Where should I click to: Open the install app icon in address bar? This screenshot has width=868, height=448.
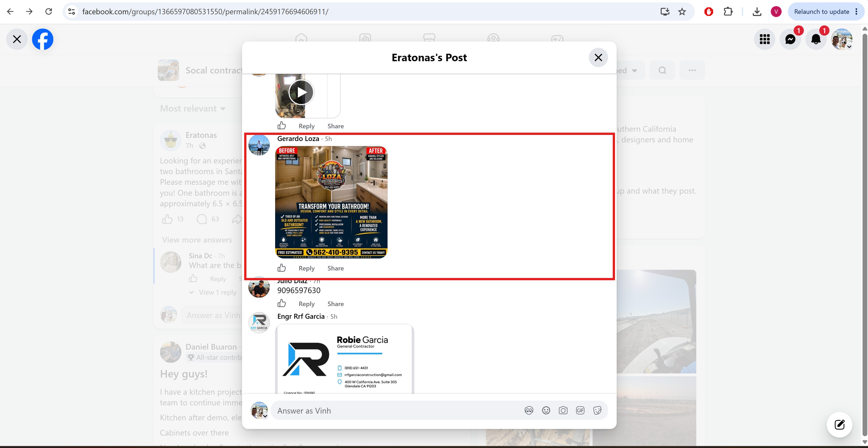click(664, 12)
